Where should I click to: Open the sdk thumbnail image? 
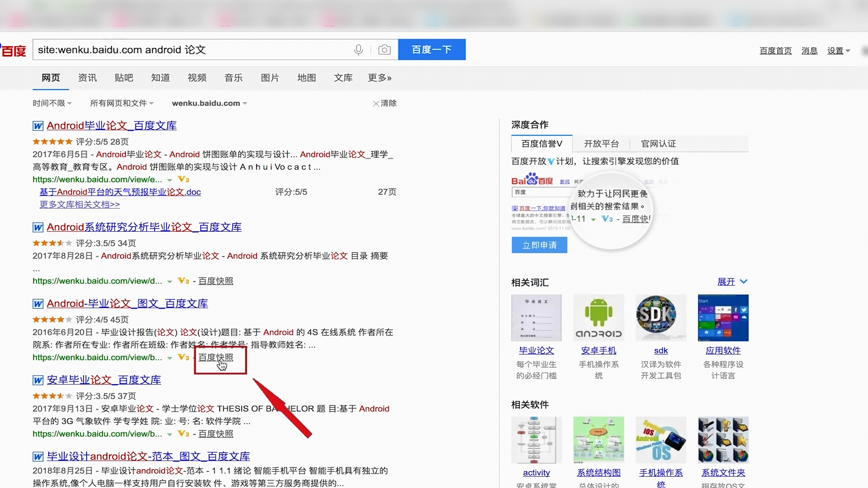661,318
